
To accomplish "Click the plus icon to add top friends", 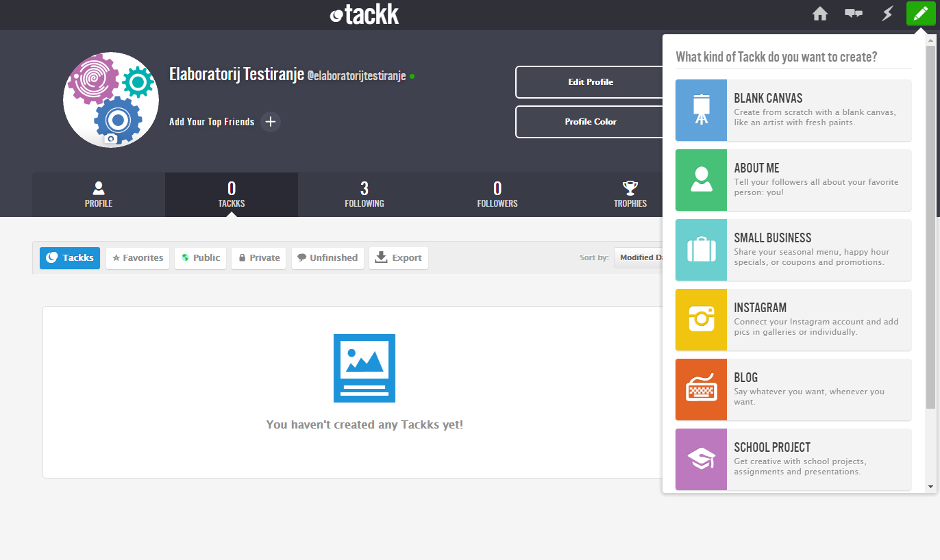I will [x=271, y=122].
